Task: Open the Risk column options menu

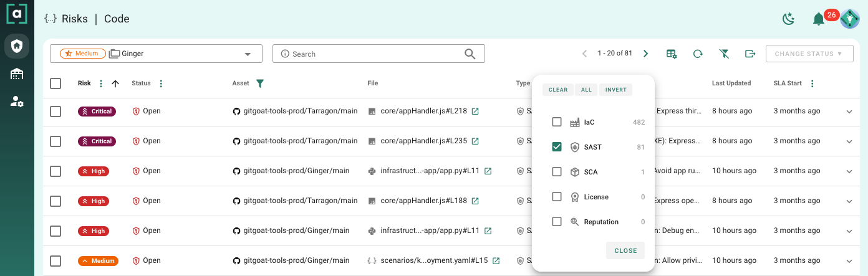Action: click(x=101, y=83)
